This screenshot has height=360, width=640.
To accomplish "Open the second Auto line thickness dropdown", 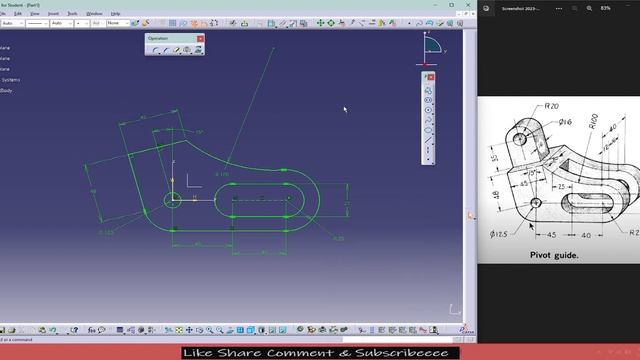I will pos(62,23).
